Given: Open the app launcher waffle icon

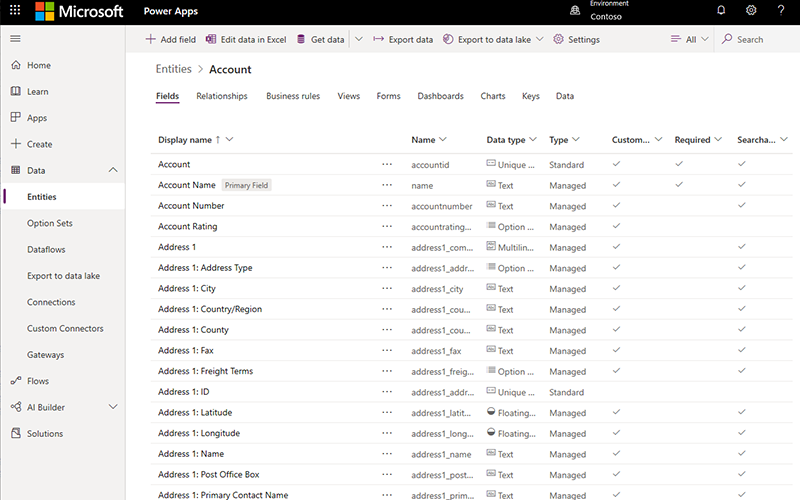Looking at the screenshot, I should [15, 10].
